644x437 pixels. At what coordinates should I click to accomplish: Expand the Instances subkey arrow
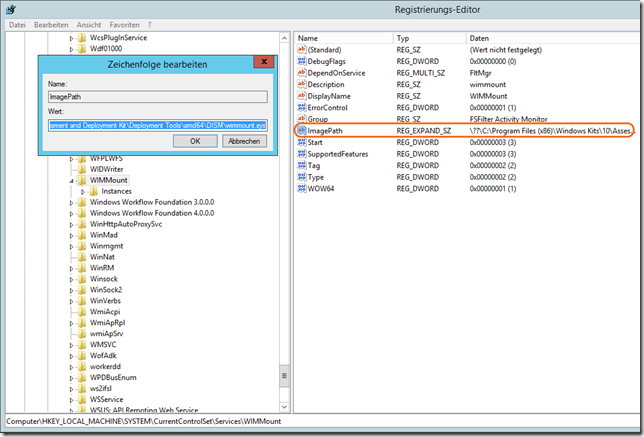[x=82, y=192]
